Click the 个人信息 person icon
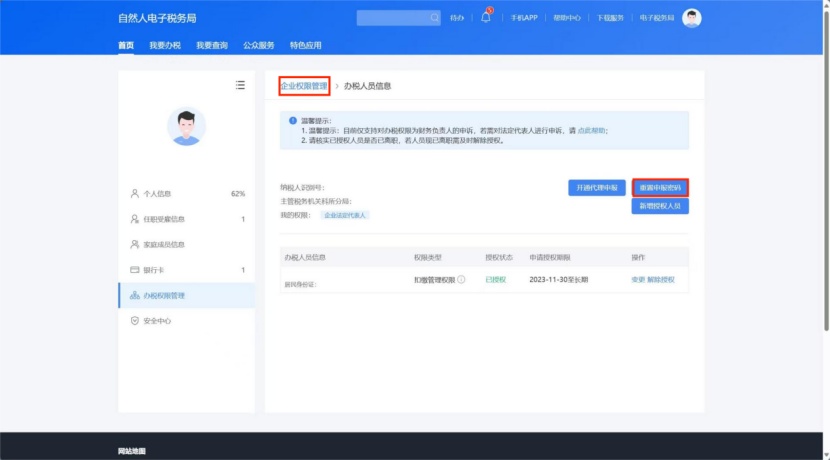The height and width of the screenshot is (460, 830). click(134, 194)
